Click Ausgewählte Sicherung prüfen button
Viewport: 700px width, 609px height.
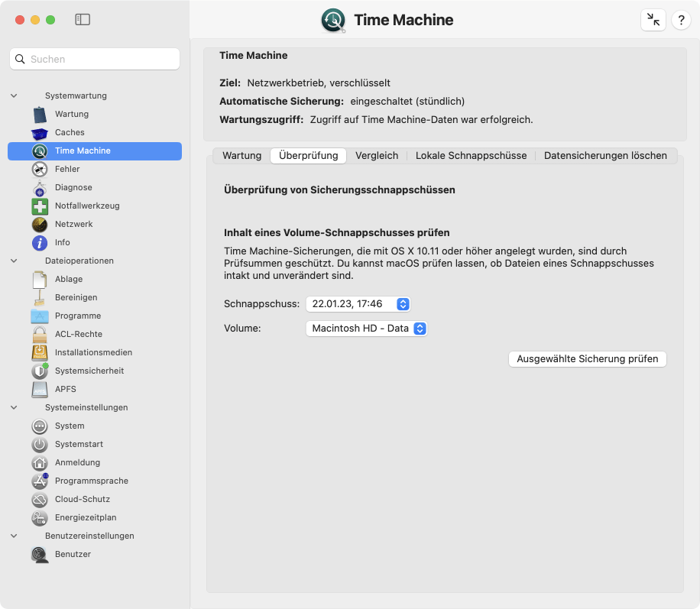(588, 359)
